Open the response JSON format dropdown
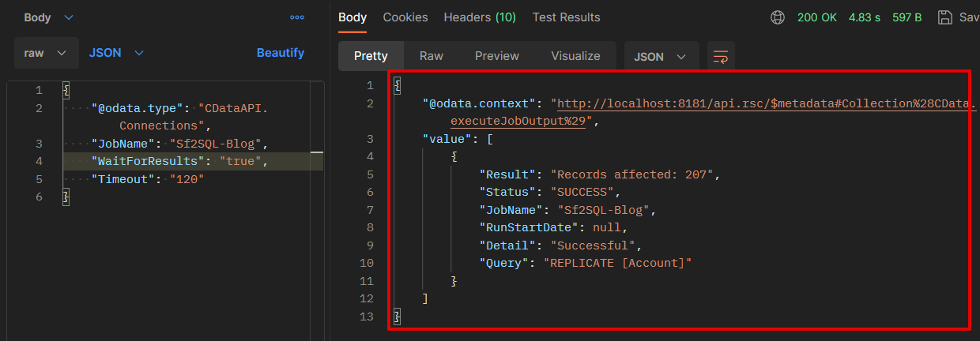Screen dimensions: 980x341 tap(661, 56)
